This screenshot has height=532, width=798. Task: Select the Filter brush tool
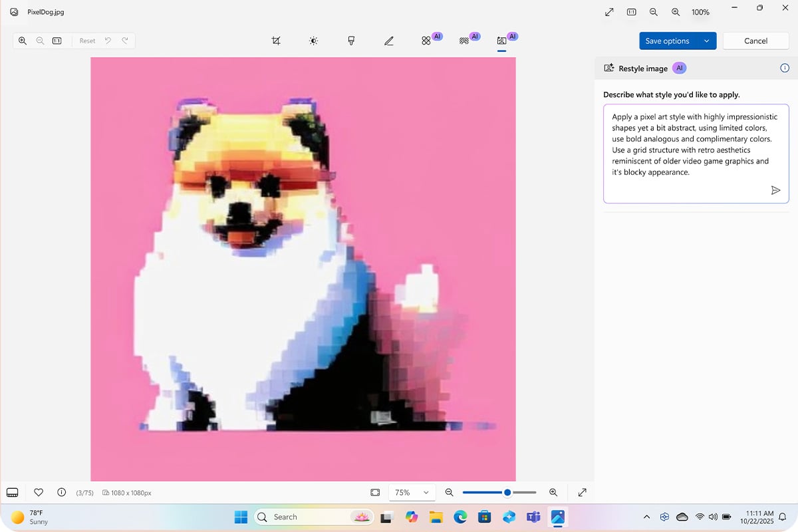click(x=351, y=41)
